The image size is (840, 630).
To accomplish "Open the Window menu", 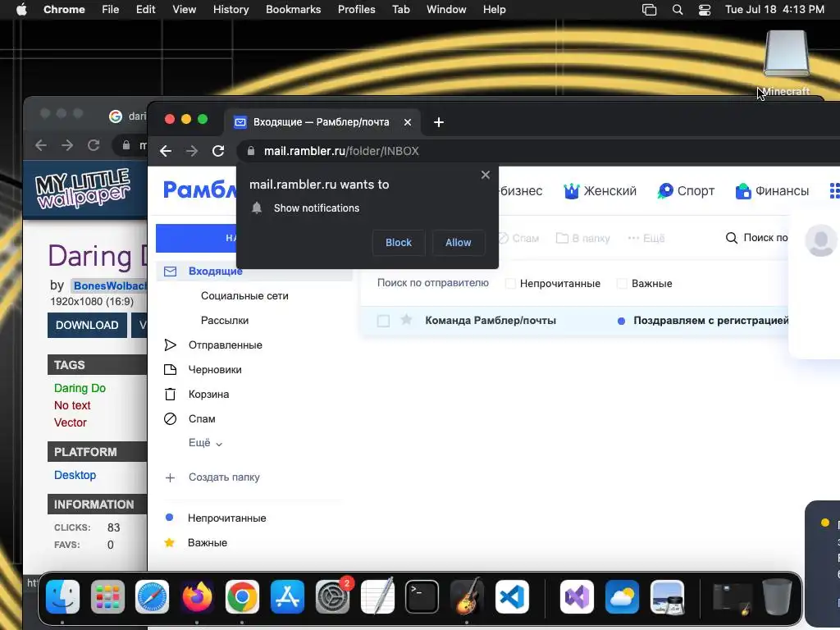I will pos(446,10).
